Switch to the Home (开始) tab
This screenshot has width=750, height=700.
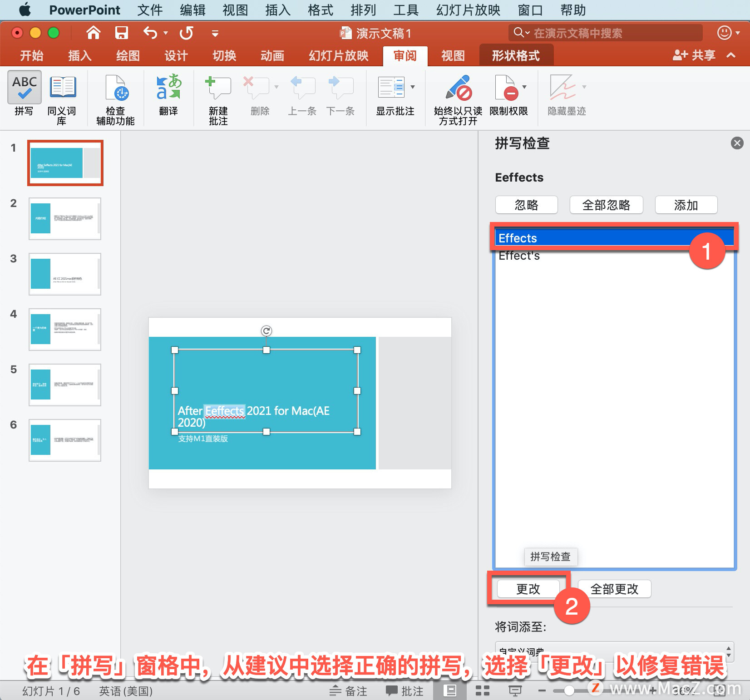click(x=31, y=55)
